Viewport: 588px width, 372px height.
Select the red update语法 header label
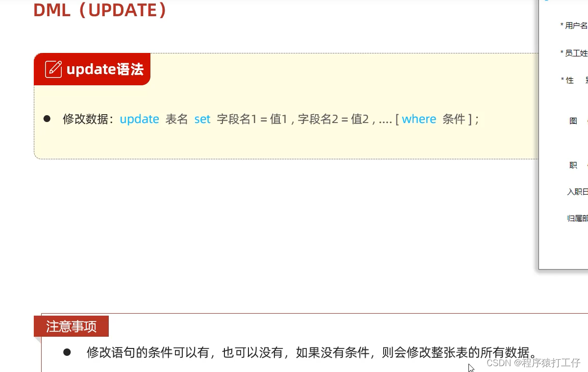[x=92, y=69]
